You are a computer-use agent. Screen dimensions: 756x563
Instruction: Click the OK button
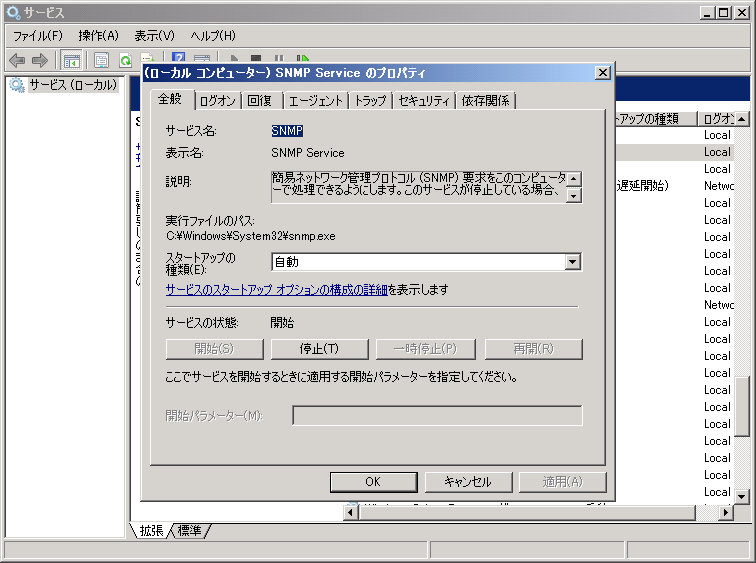click(373, 482)
